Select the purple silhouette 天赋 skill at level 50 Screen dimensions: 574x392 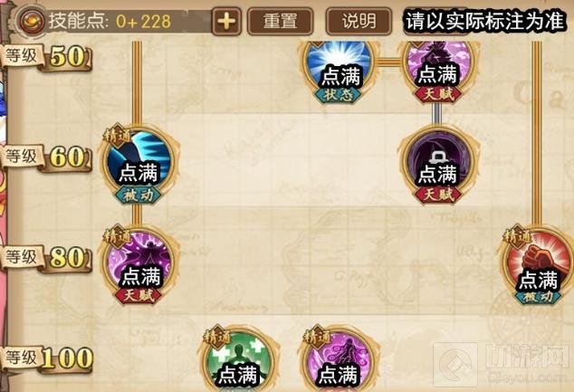click(438, 66)
